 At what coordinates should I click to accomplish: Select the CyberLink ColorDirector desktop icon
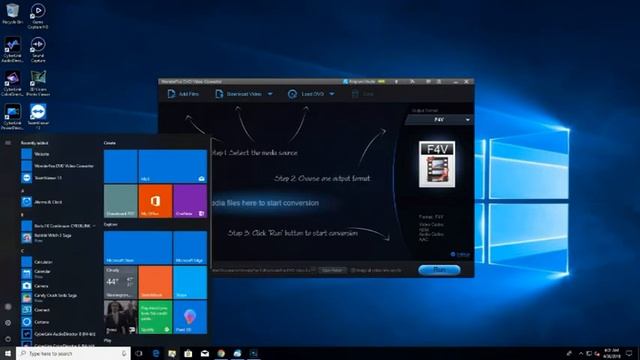[12, 84]
